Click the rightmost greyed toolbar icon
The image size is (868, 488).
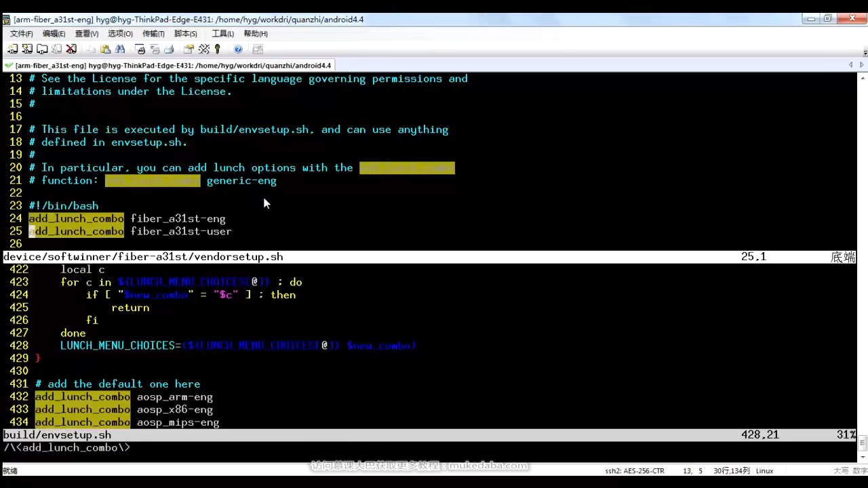[x=258, y=49]
